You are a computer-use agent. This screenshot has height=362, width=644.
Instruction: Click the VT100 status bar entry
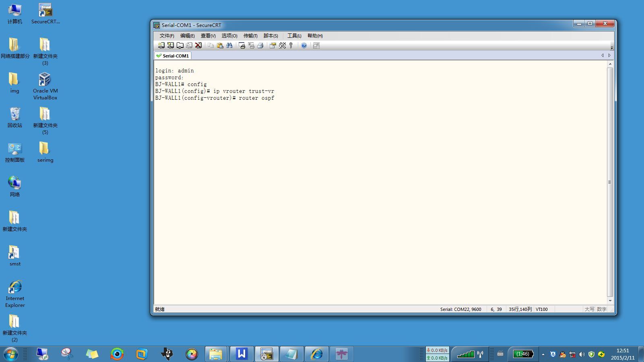(541, 309)
